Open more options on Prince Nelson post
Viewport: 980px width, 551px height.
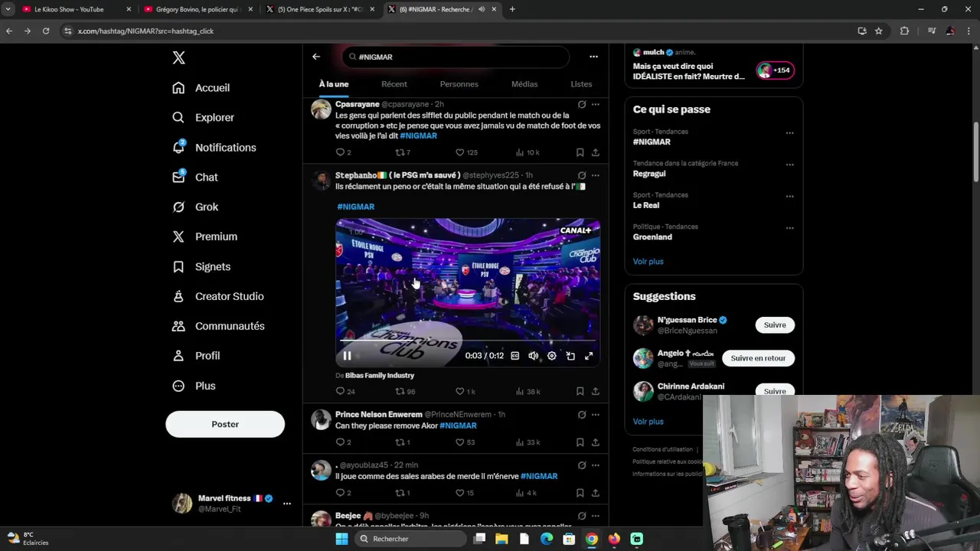pyautogui.click(x=596, y=415)
